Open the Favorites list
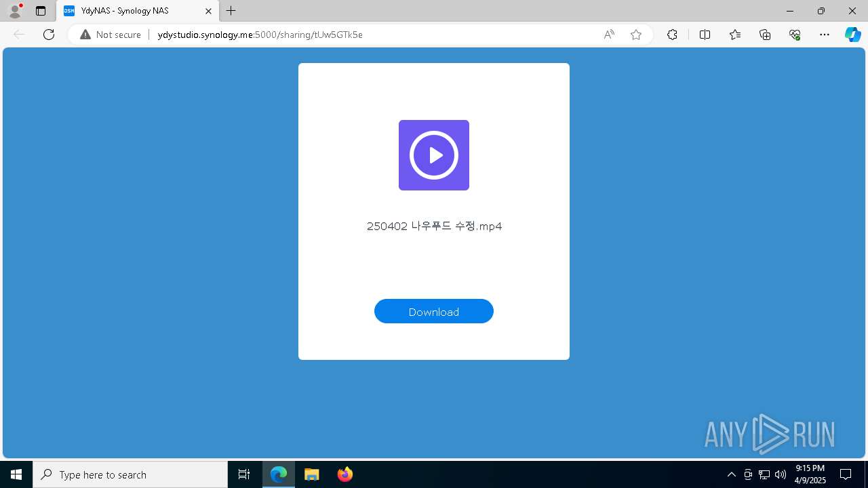The height and width of the screenshot is (488, 868). pos(735,35)
